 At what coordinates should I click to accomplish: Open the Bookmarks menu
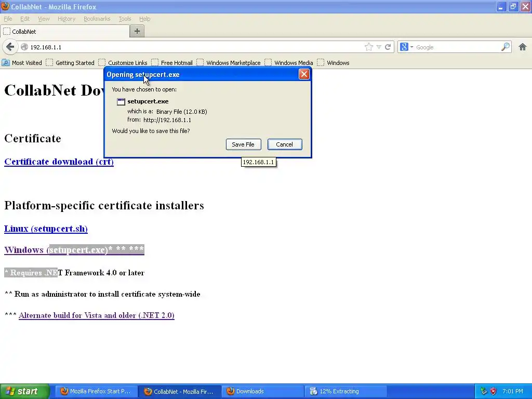point(97,19)
